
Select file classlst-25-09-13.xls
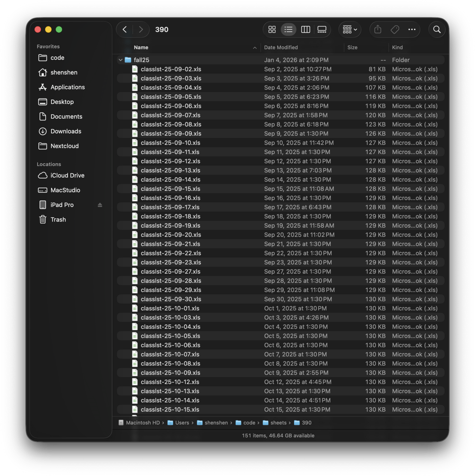click(x=281, y=170)
